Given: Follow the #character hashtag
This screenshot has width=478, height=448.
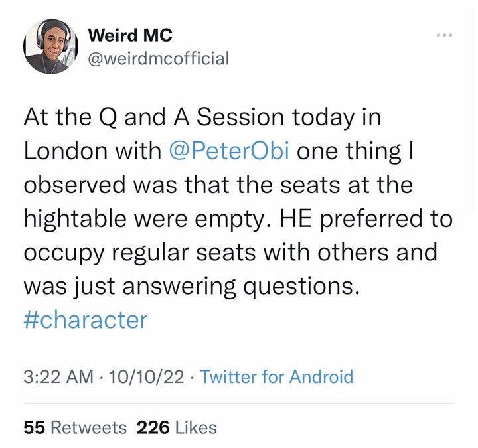Looking at the screenshot, I should tap(85, 320).
